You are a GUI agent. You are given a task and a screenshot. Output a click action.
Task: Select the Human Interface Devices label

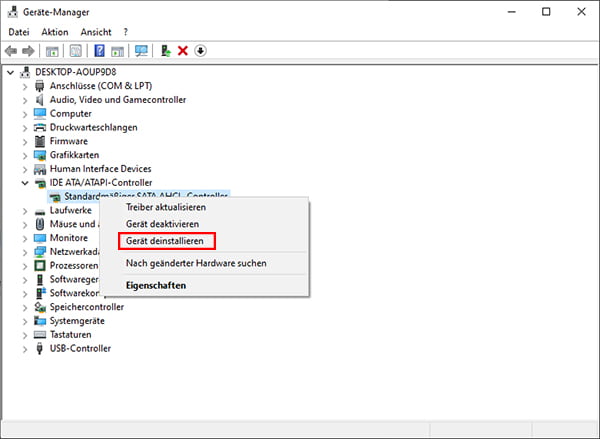pyautogui.click(x=101, y=169)
